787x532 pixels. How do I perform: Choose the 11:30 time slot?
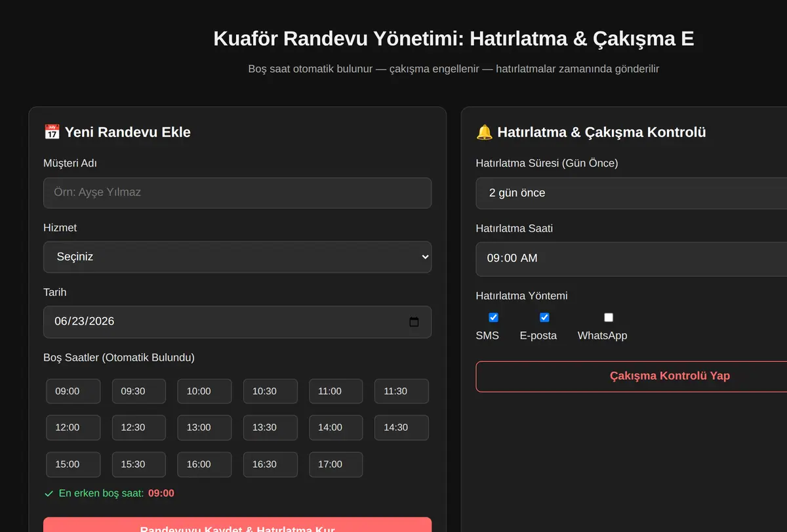(x=401, y=391)
